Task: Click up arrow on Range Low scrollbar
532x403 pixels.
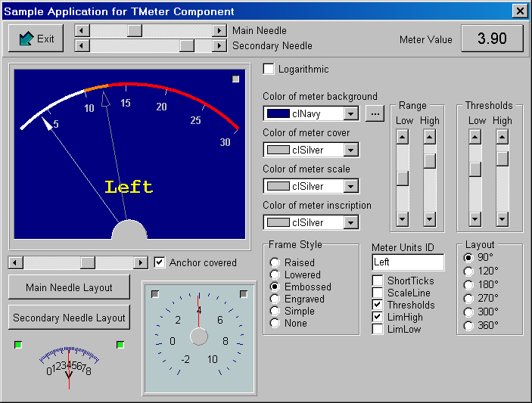Action: click(403, 136)
